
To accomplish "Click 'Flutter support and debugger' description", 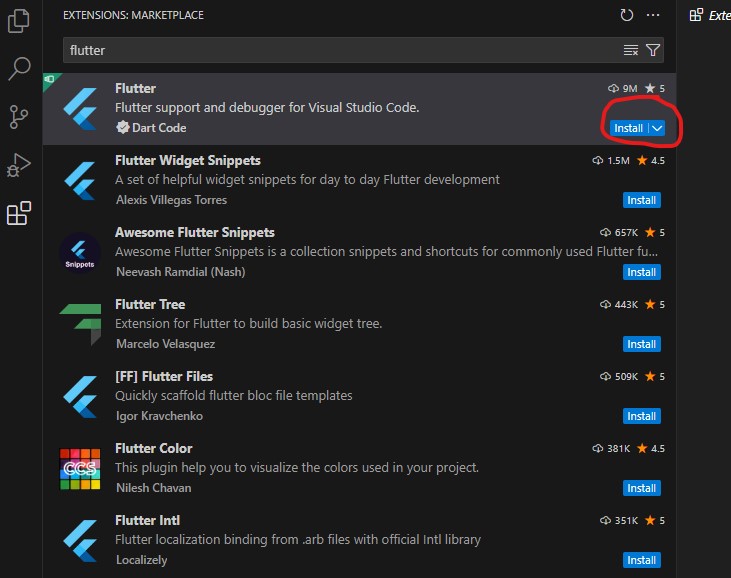I will click(x=267, y=108).
